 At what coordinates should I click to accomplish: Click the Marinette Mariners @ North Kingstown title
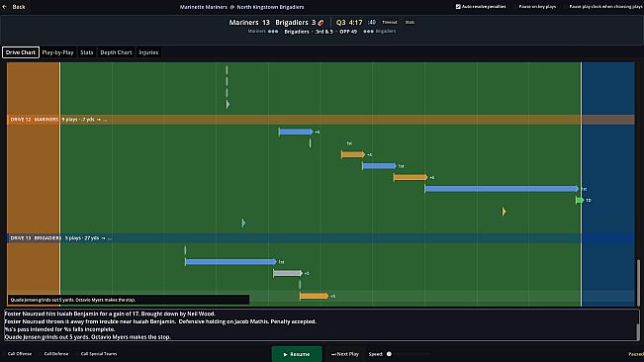tap(242, 7)
